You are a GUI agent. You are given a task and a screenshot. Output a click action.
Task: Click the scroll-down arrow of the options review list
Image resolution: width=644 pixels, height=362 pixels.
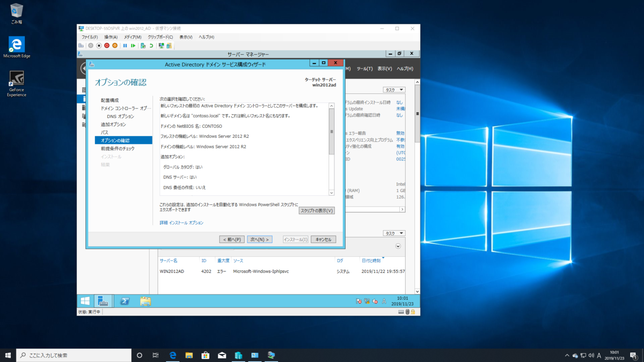pos(332,193)
